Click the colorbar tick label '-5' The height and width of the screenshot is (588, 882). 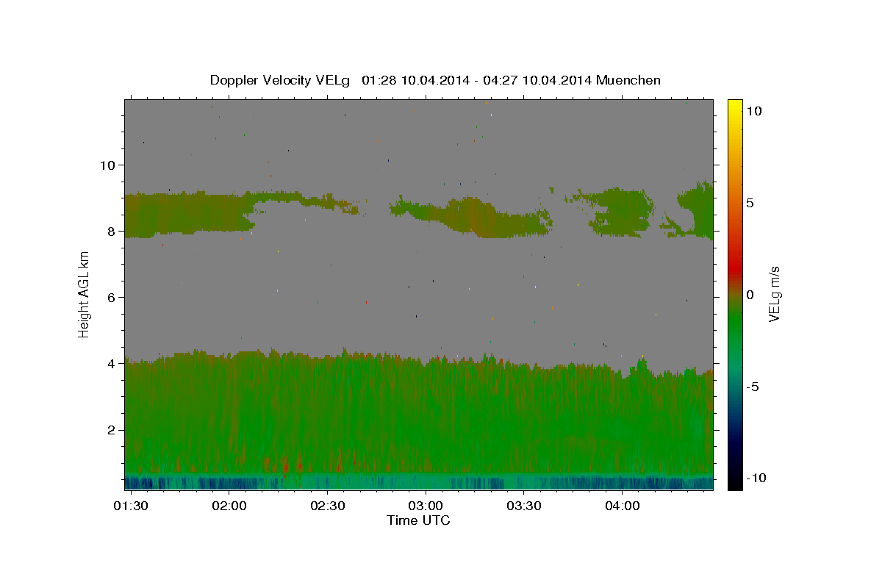pos(753,387)
